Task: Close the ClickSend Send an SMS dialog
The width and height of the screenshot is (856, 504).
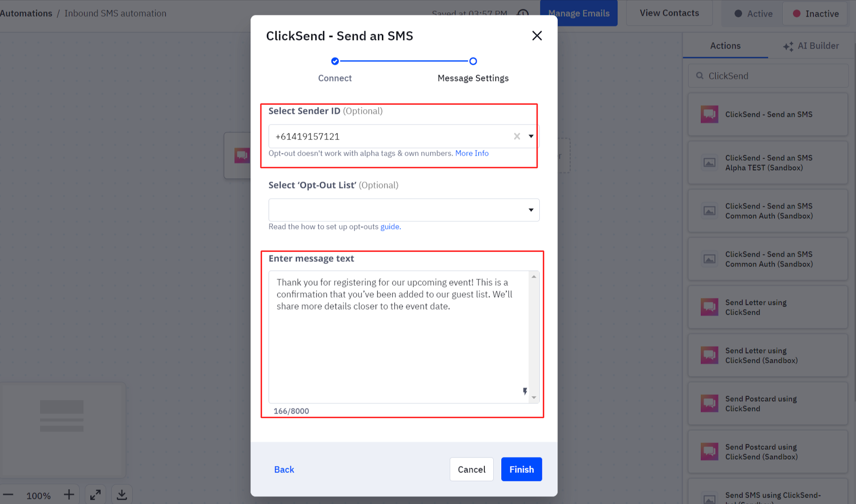Action: pos(537,36)
